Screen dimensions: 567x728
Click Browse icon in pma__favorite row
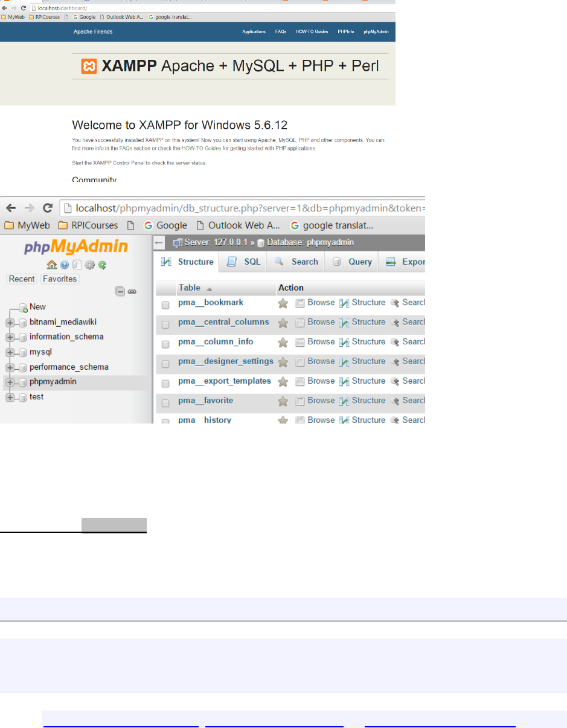(x=300, y=401)
